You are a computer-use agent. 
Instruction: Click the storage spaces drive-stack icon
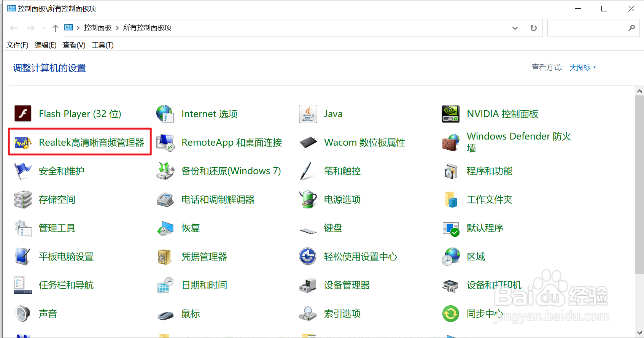[23, 200]
